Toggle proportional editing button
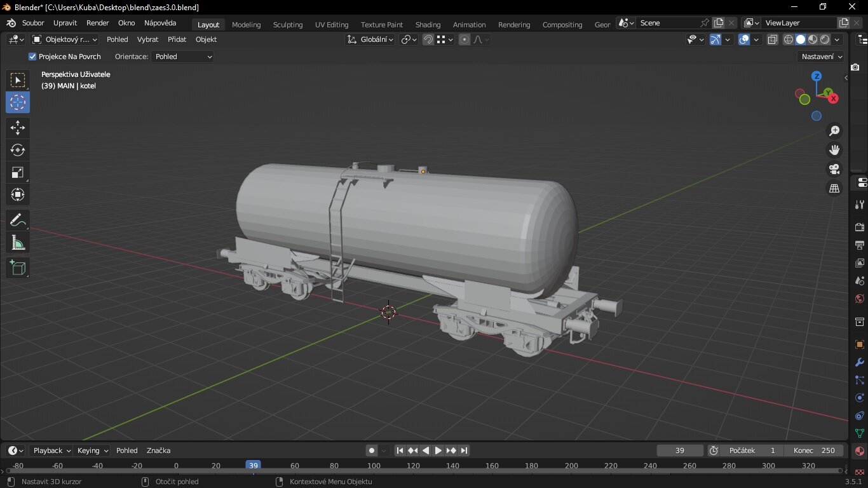 point(465,39)
